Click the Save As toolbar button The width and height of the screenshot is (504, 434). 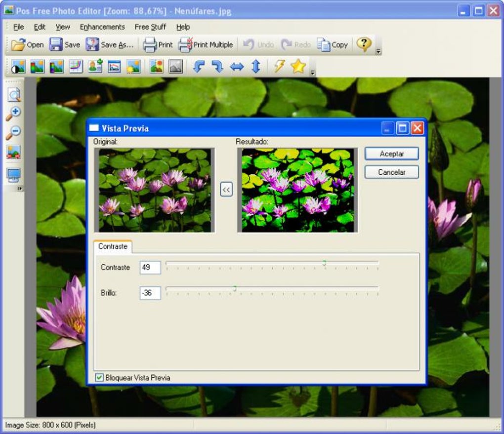pos(110,44)
